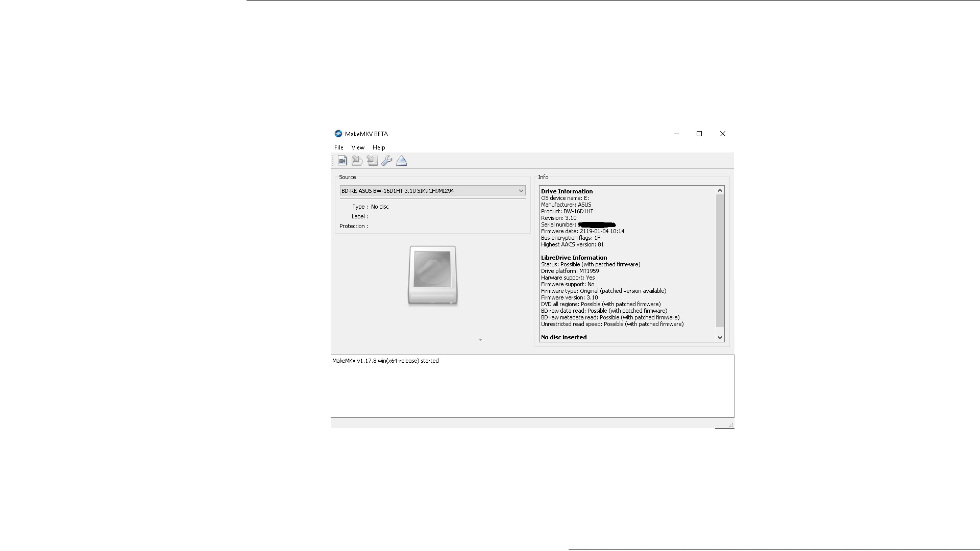Click the small collapse arrow below the drive image

point(480,340)
